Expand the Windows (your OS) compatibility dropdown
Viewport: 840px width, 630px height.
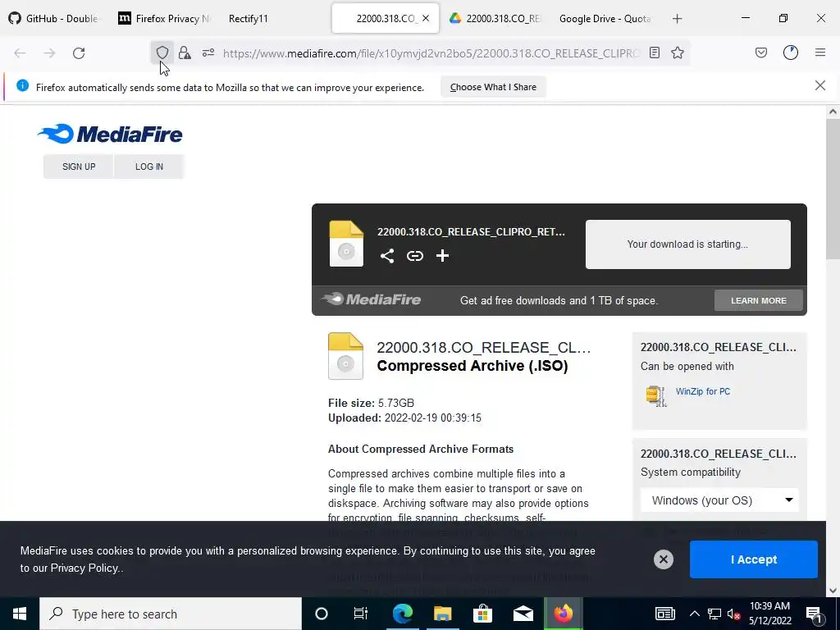point(719,500)
